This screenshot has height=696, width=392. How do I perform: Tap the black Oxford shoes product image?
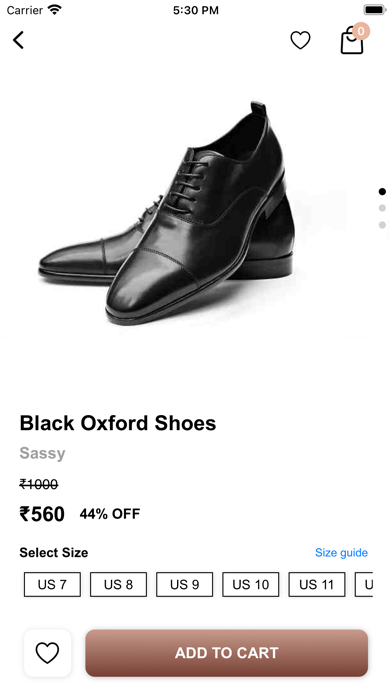[x=167, y=213]
